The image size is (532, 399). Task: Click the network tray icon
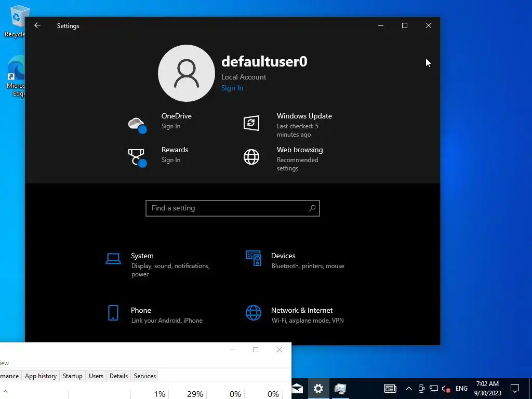pos(434,389)
